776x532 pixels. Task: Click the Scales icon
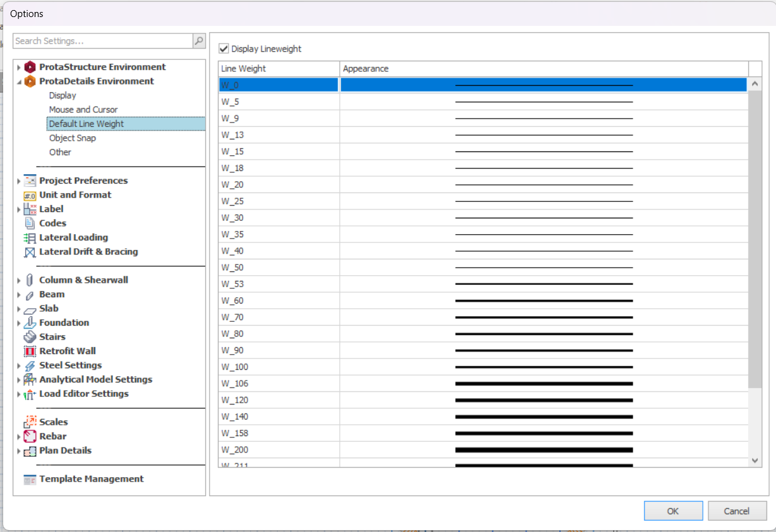click(30, 422)
